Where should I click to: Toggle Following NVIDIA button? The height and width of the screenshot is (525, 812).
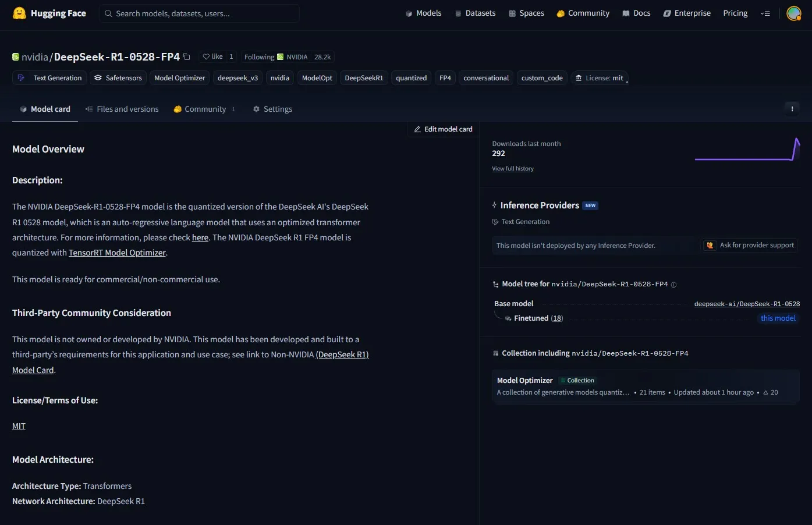[x=276, y=56]
